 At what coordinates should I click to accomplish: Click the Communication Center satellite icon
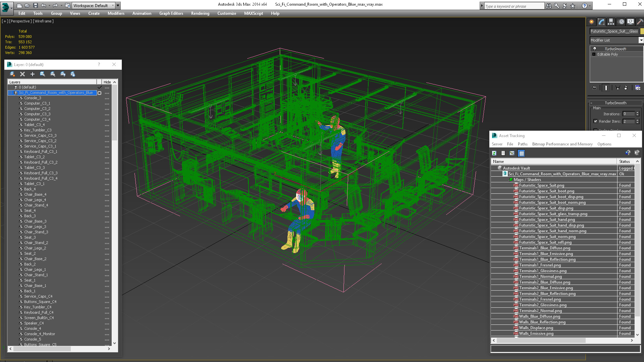[565, 6]
